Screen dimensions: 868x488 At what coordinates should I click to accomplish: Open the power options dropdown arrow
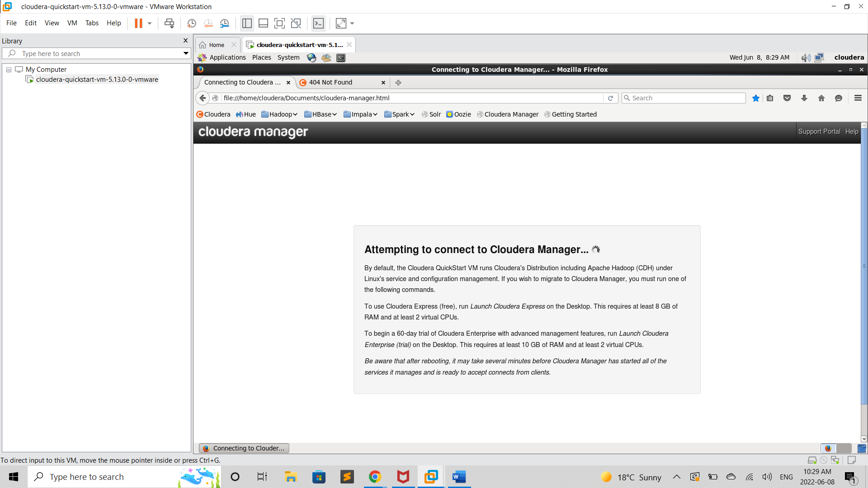pyautogui.click(x=150, y=23)
